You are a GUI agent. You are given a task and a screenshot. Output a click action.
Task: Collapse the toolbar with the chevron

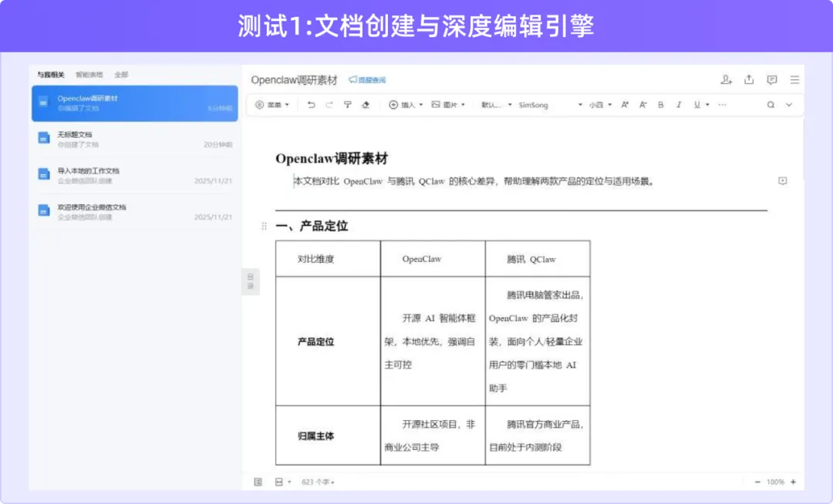789,105
